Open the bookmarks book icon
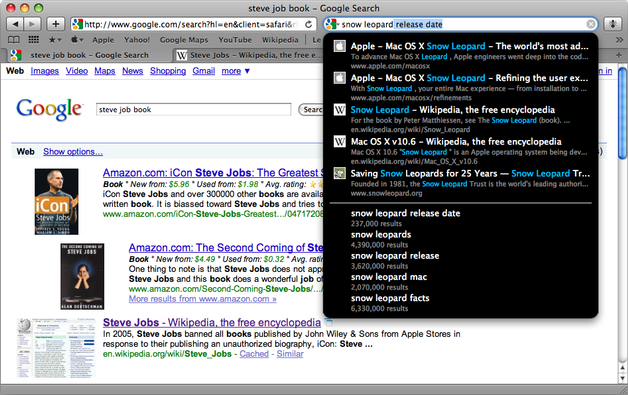The image size is (628, 395). (14, 40)
